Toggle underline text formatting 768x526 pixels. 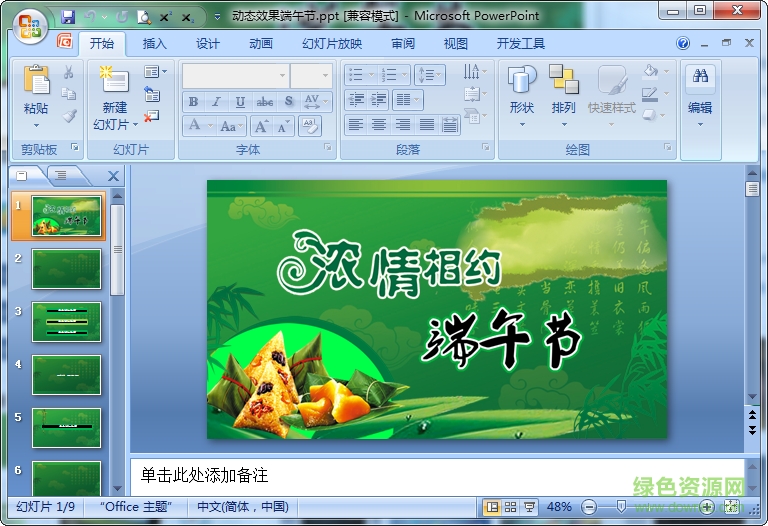241,102
